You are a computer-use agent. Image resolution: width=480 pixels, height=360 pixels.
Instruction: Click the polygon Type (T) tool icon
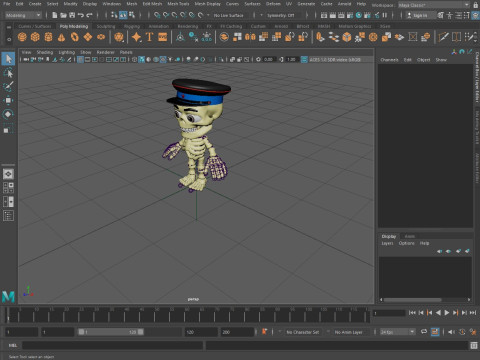[149, 37]
